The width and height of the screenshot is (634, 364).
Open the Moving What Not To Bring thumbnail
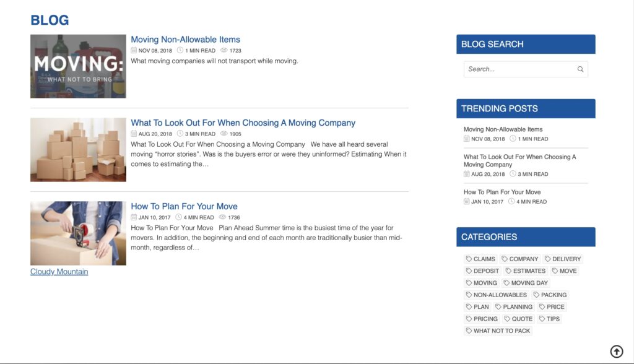tap(78, 66)
